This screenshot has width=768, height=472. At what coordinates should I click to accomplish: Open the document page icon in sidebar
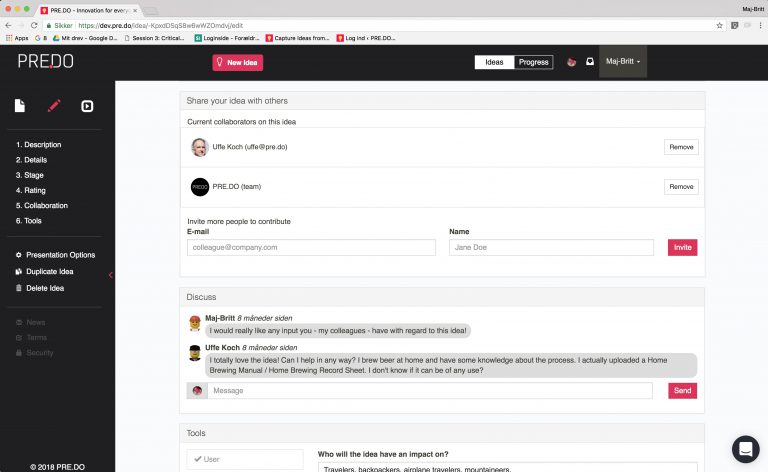pyautogui.click(x=20, y=106)
